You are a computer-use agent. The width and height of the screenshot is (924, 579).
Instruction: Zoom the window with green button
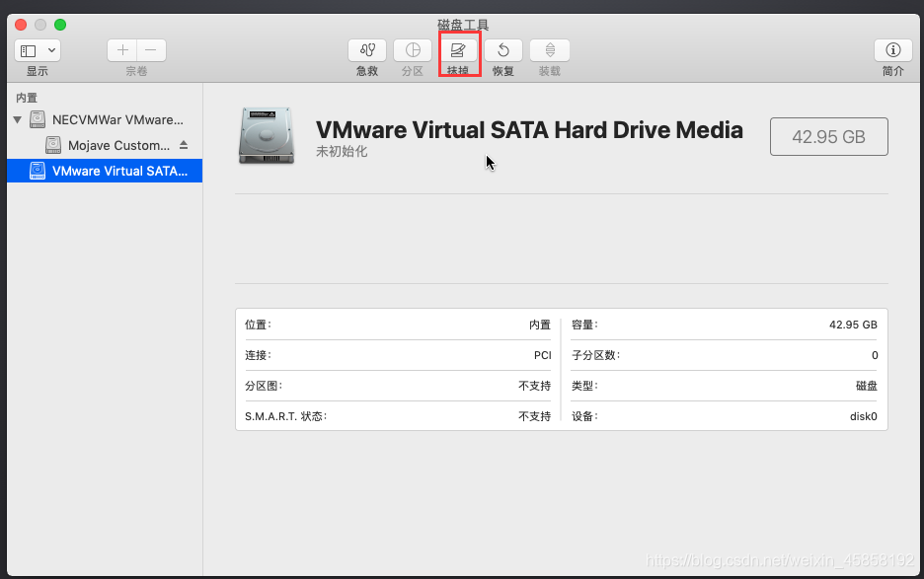pos(60,25)
